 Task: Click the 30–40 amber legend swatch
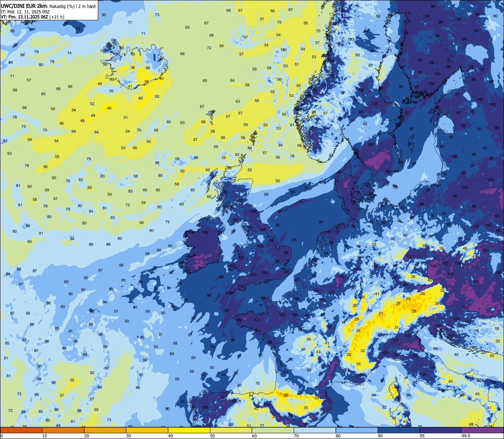(x=147, y=430)
